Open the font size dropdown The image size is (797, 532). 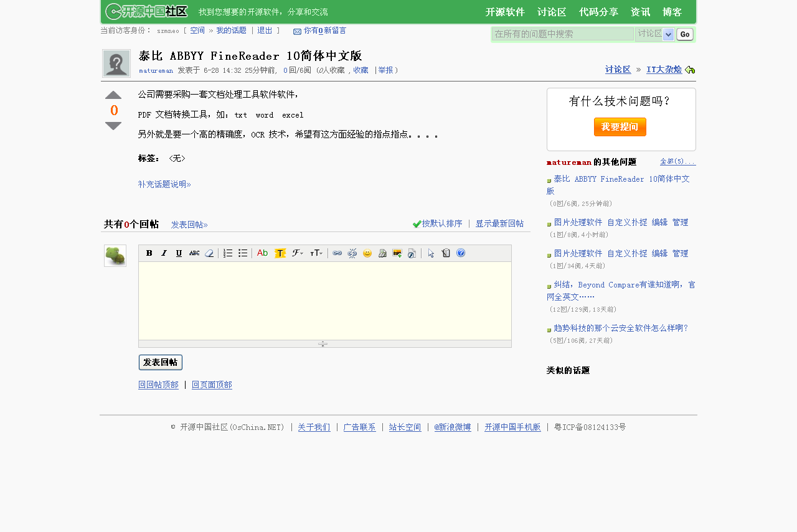click(316, 253)
